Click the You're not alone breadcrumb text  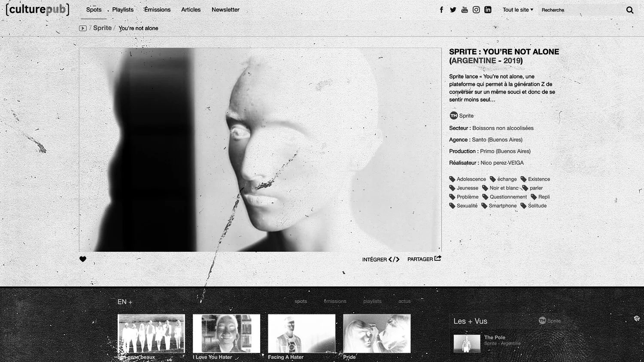coord(138,28)
